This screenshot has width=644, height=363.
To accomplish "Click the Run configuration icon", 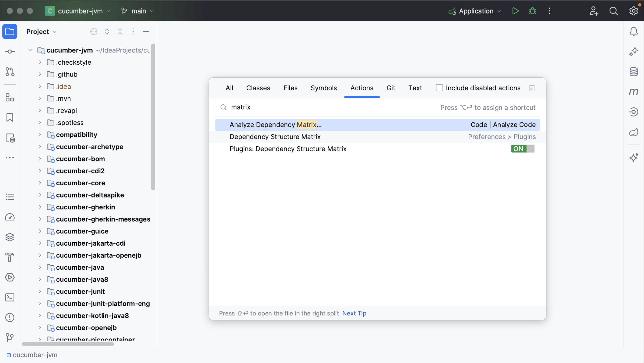I will pos(452,11).
